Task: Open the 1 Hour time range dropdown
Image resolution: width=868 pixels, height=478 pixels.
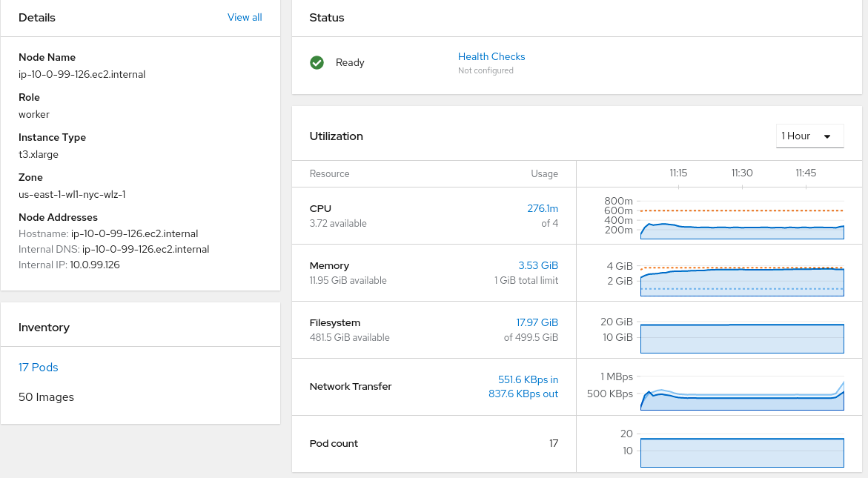Action: tap(809, 136)
